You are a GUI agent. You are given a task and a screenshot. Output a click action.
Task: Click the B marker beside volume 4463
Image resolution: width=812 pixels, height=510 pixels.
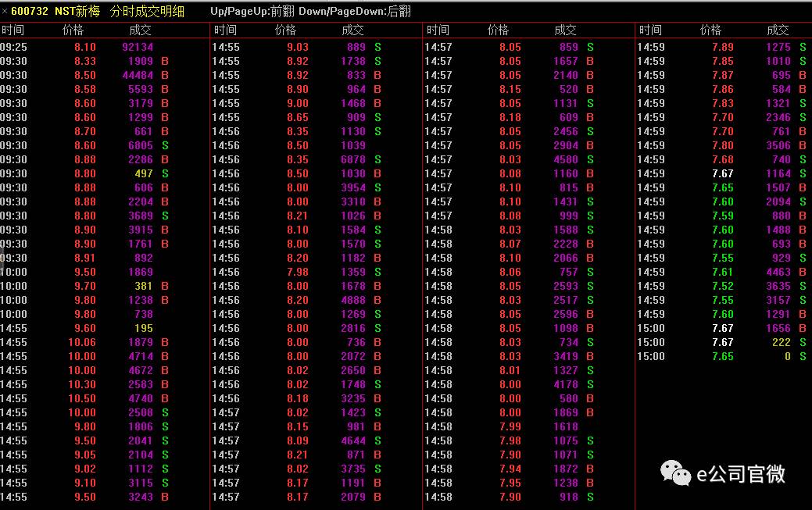pos(802,272)
